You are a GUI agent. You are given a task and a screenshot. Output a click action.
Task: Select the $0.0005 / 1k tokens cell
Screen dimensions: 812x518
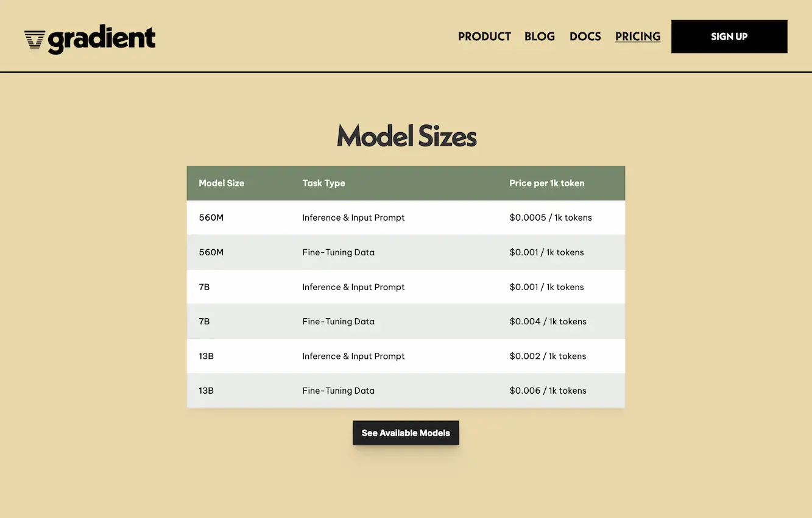[x=551, y=218]
